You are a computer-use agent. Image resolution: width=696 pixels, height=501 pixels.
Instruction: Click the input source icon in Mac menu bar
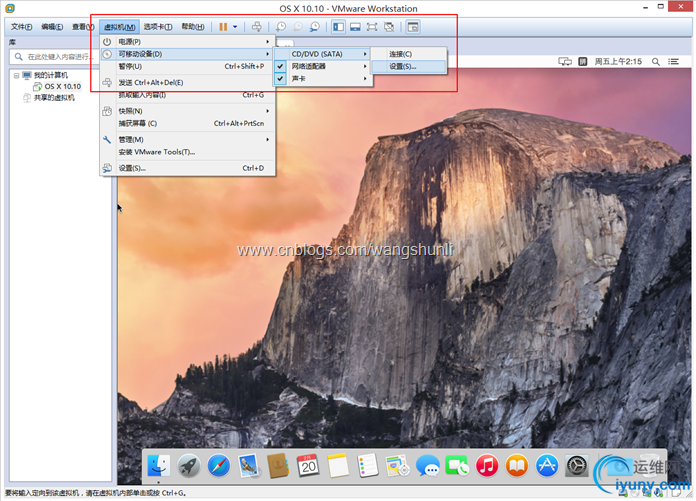tap(583, 62)
